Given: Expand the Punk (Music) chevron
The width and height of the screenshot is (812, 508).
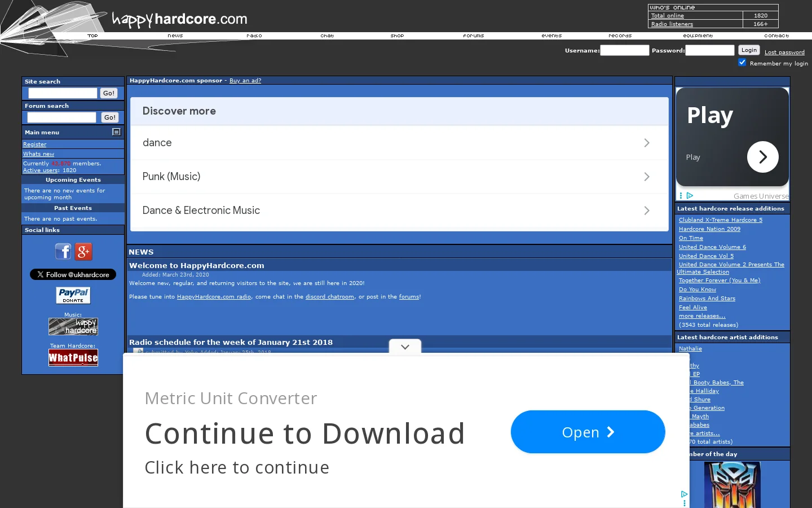Looking at the screenshot, I should 647,177.
